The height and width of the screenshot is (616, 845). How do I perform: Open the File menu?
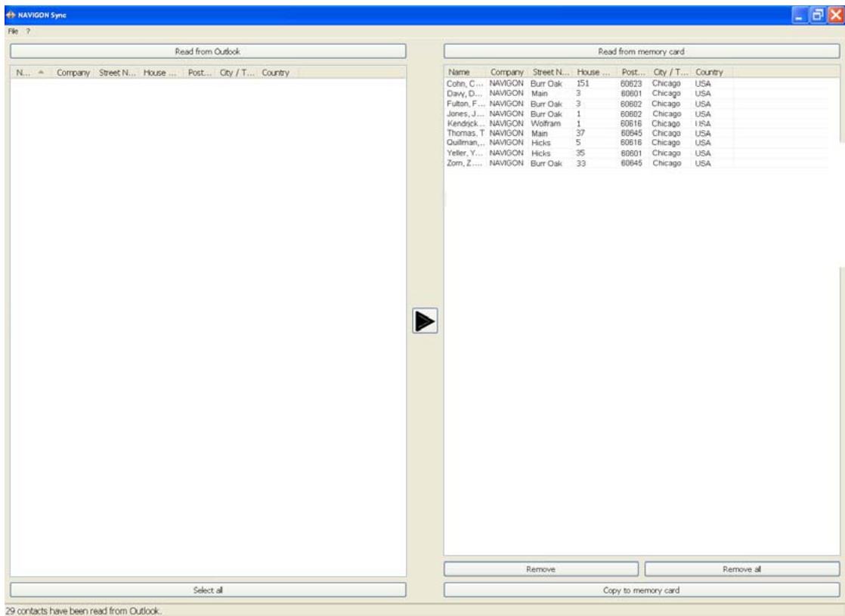(x=13, y=31)
